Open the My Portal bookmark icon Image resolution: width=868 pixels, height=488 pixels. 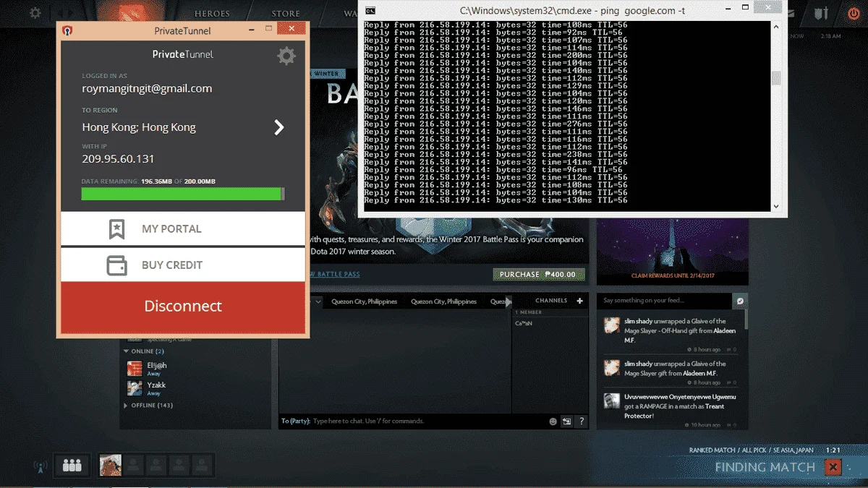pyautogui.click(x=116, y=228)
